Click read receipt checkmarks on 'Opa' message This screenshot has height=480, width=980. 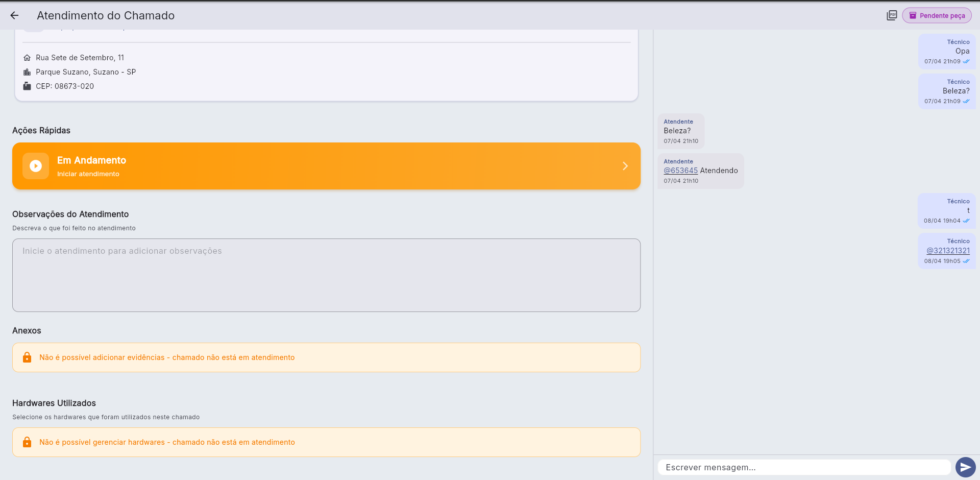(966, 61)
